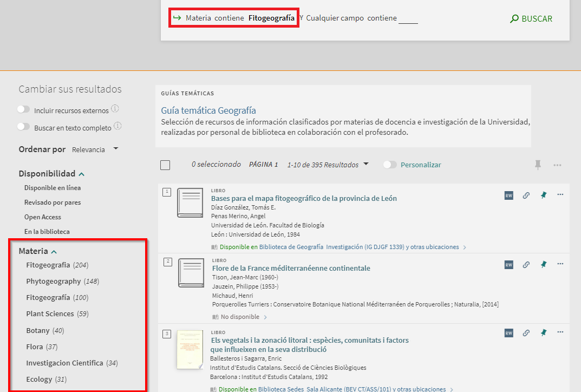Select the Disponible en línea filter

(53, 188)
